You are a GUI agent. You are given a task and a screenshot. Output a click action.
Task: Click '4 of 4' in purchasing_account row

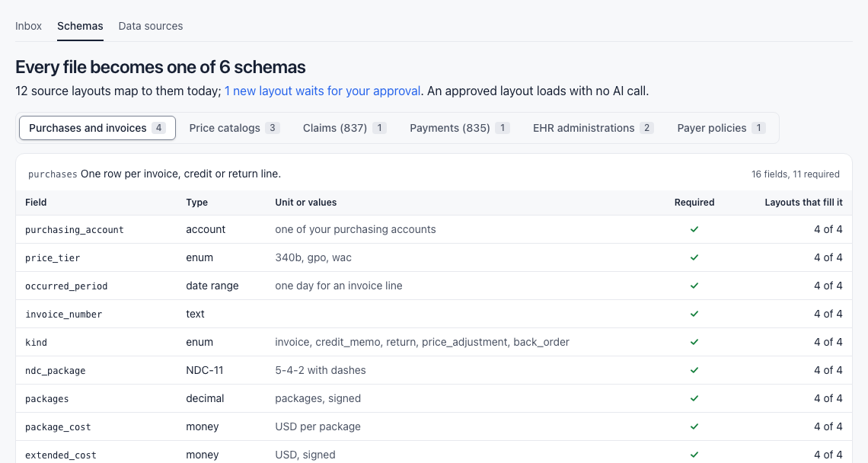tap(828, 229)
